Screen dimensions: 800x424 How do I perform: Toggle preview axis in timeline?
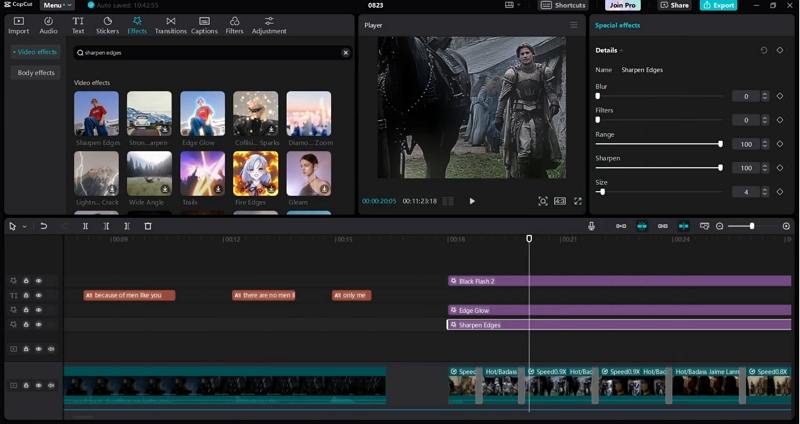[684, 226]
